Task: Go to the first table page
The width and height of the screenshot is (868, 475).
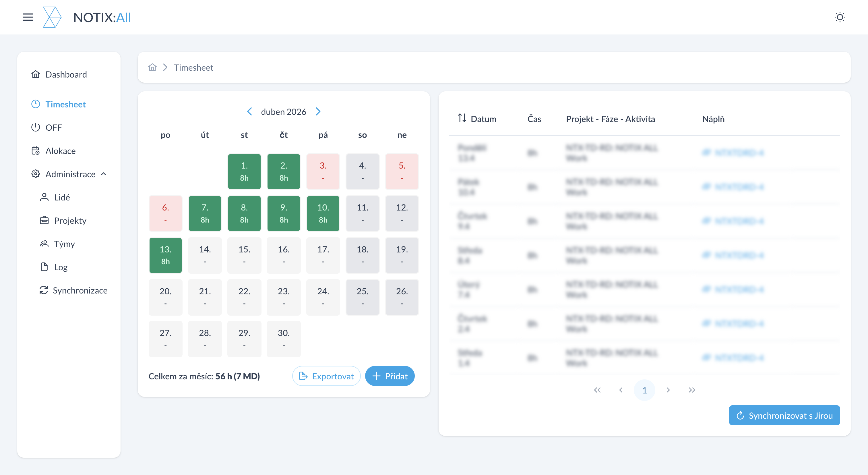Action: coord(597,390)
